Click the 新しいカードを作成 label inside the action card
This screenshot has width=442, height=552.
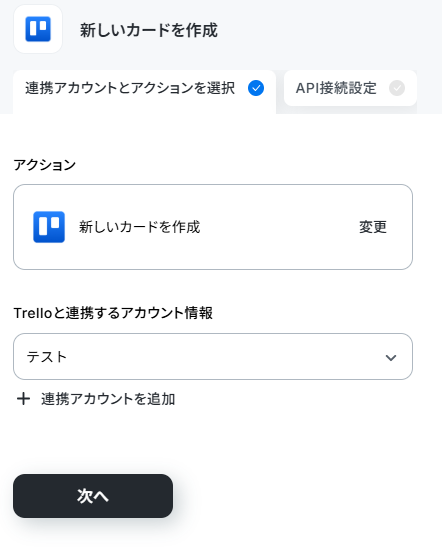coord(139,227)
